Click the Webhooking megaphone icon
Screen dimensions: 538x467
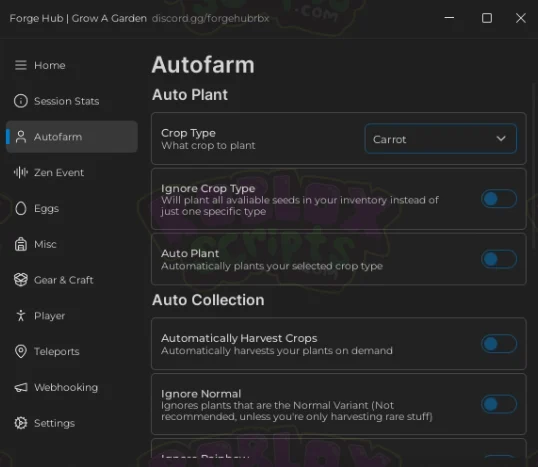(21, 387)
